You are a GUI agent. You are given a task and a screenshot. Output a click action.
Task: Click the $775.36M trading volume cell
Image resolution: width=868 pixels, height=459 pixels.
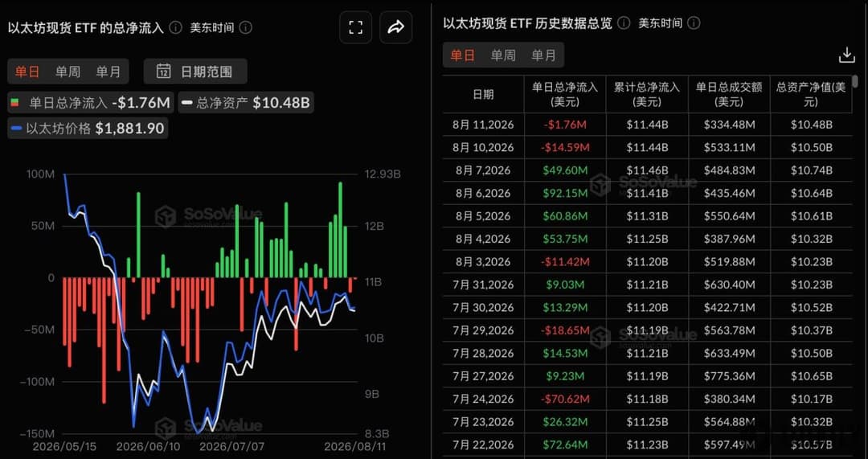(x=729, y=376)
